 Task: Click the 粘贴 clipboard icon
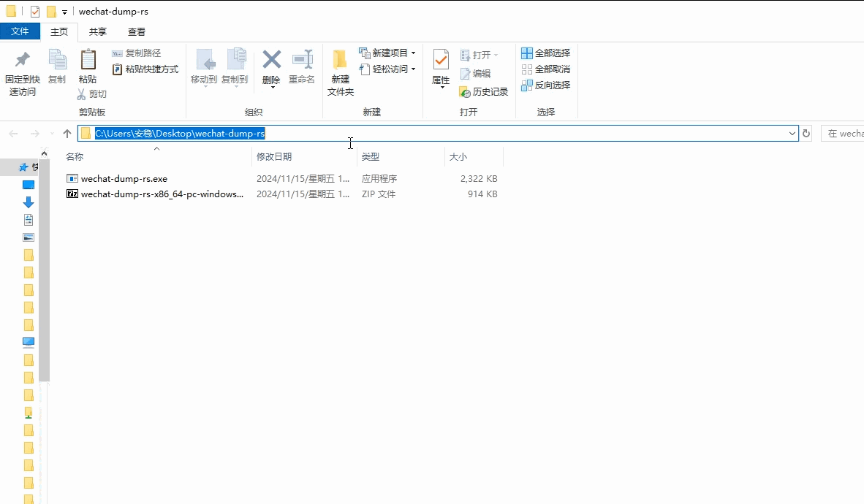click(88, 60)
